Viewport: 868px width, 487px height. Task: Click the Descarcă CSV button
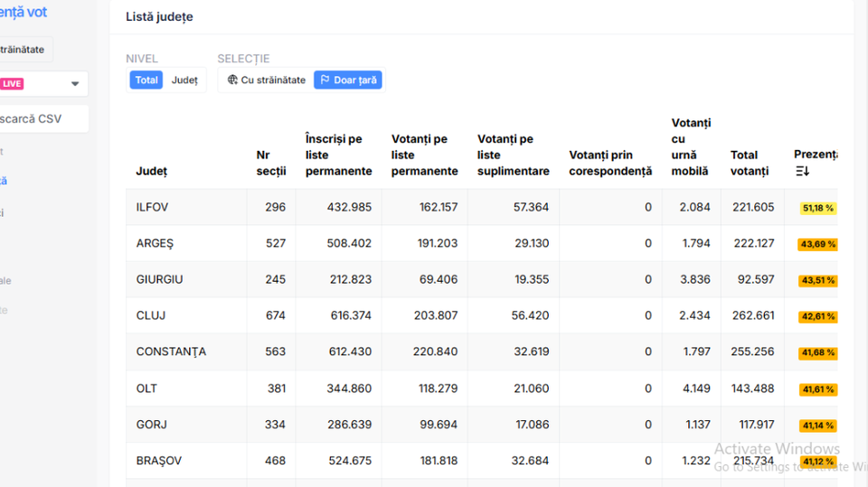[x=43, y=119]
